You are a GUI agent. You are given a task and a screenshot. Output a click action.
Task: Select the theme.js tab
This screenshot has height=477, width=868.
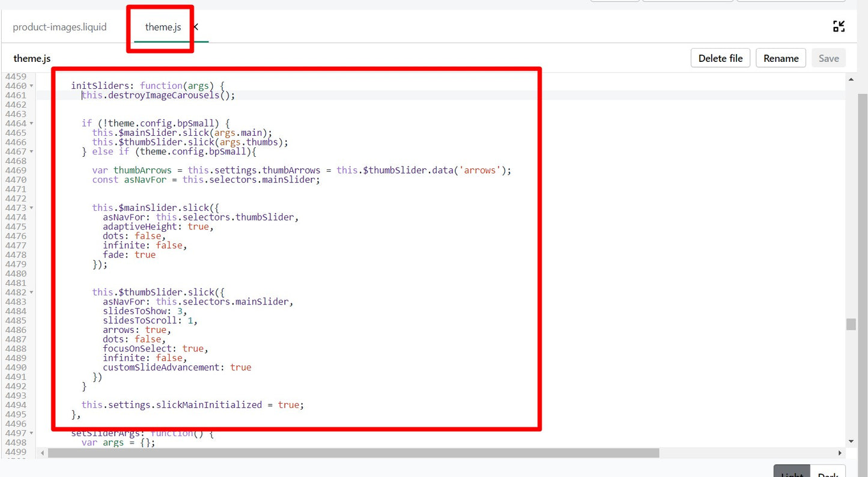(163, 27)
